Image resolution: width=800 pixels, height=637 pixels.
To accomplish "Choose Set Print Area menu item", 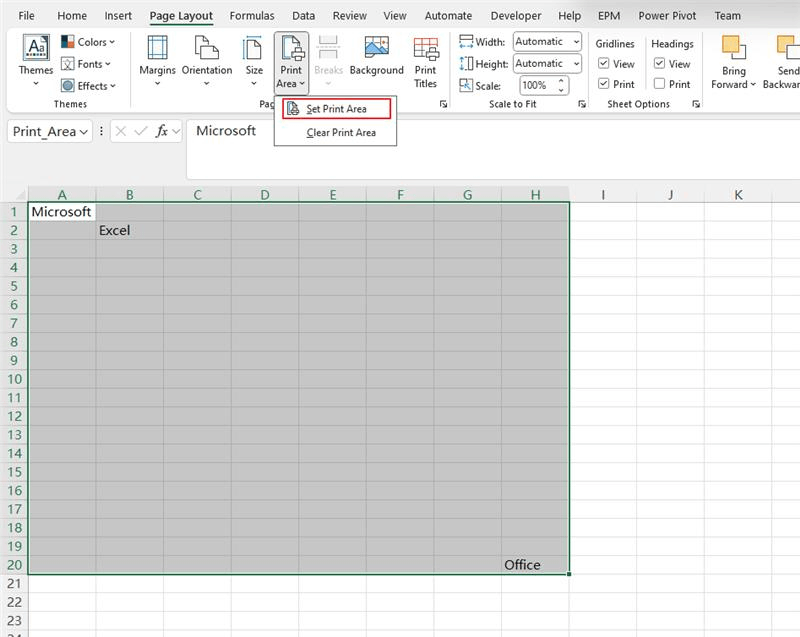I will point(337,109).
